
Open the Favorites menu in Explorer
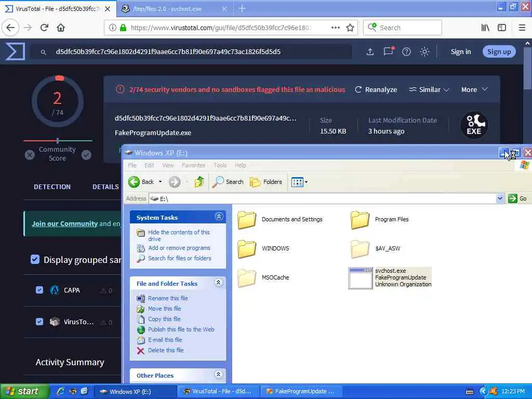point(193,165)
